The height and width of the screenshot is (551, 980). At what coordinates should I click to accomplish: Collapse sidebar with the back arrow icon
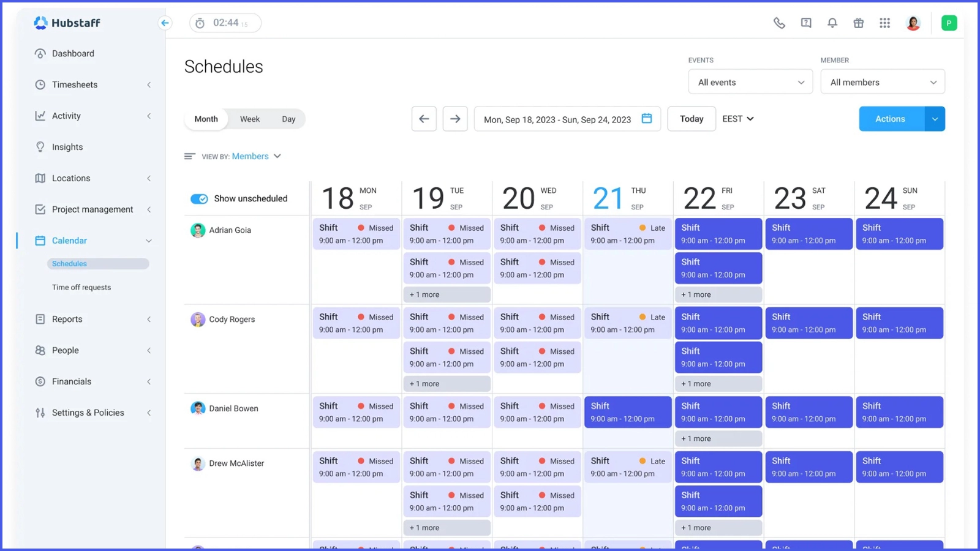tap(165, 23)
